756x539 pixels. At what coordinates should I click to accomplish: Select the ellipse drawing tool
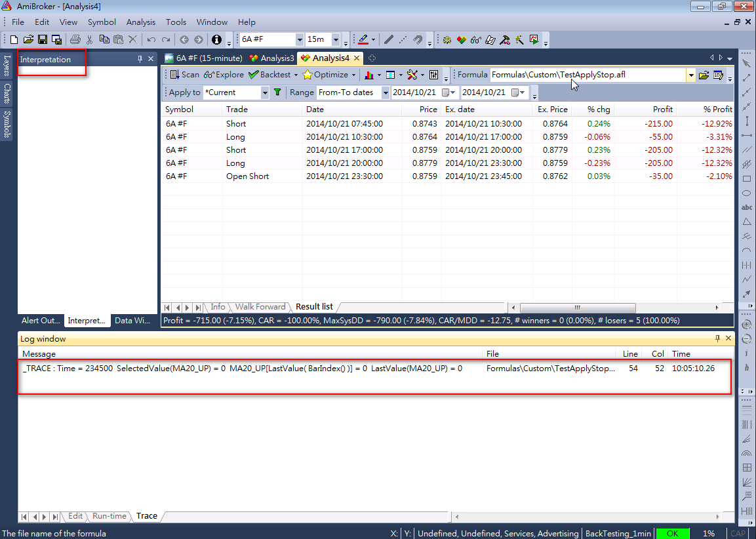pyautogui.click(x=747, y=193)
